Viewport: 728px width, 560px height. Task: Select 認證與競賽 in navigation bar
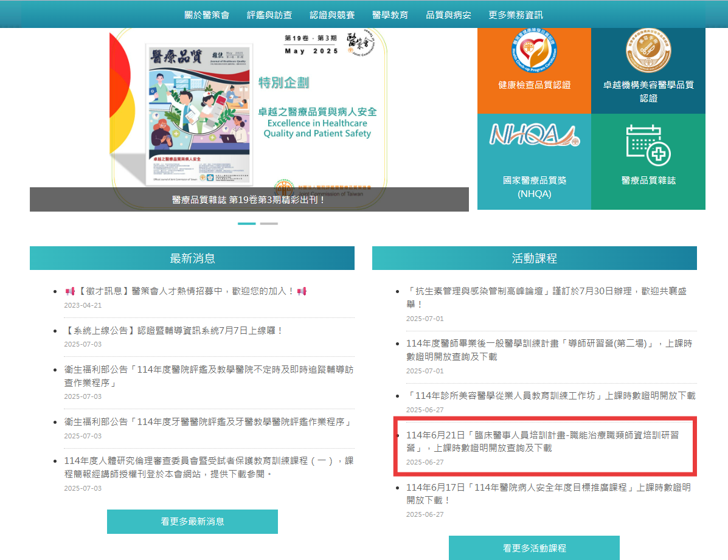tap(332, 15)
